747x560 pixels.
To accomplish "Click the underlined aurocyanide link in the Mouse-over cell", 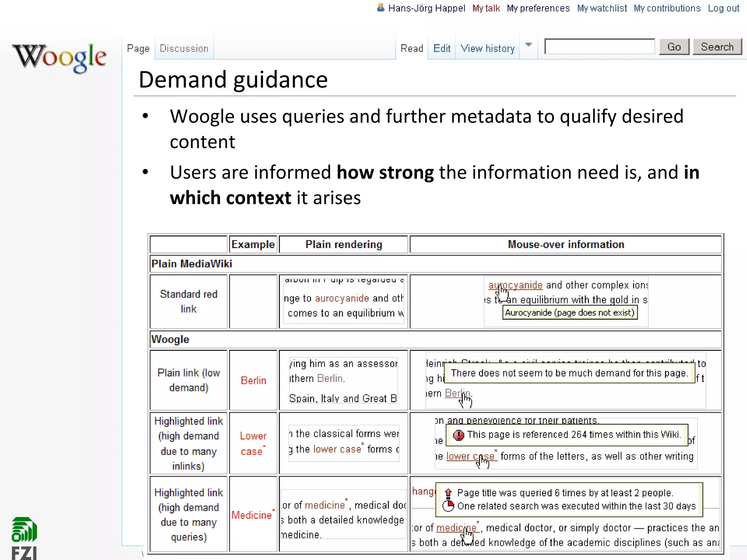I will [515, 285].
